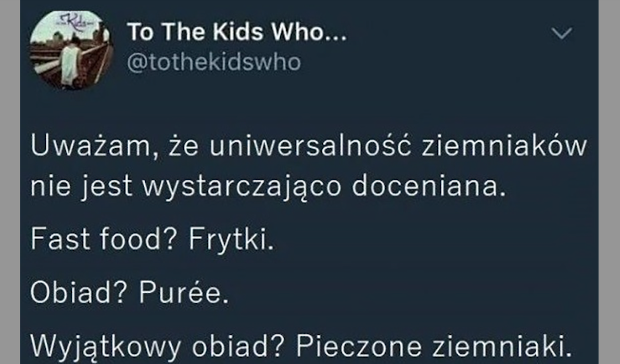Image resolution: width=620 pixels, height=364 pixels.
Task: Expand the tweet options chevron
Action: click(562, 34)
